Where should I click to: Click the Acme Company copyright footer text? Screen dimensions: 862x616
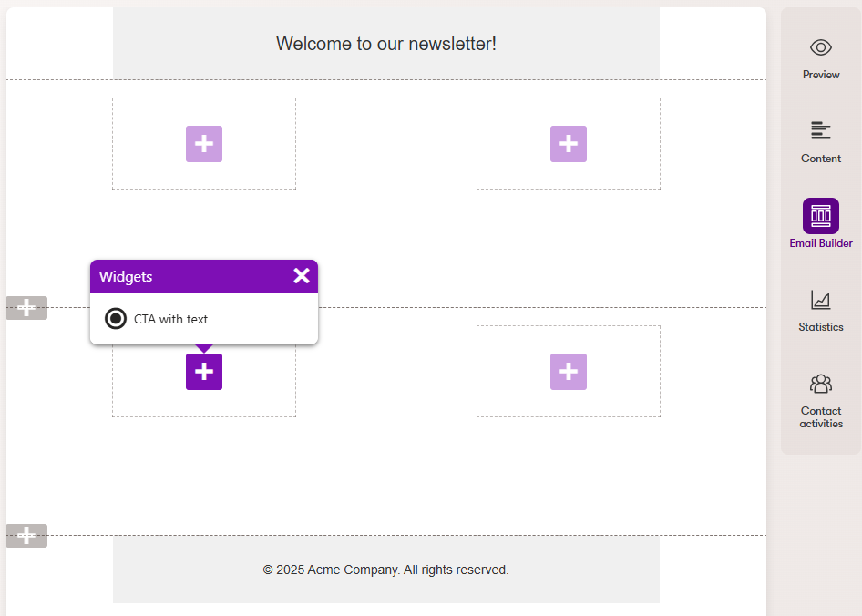click(386, 570)
